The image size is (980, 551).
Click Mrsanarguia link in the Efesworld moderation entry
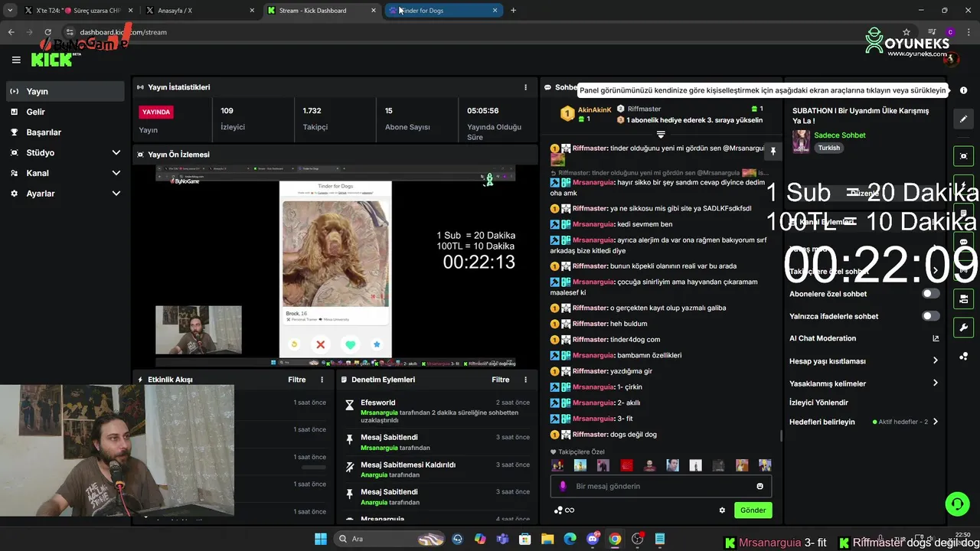coord(379,412)
